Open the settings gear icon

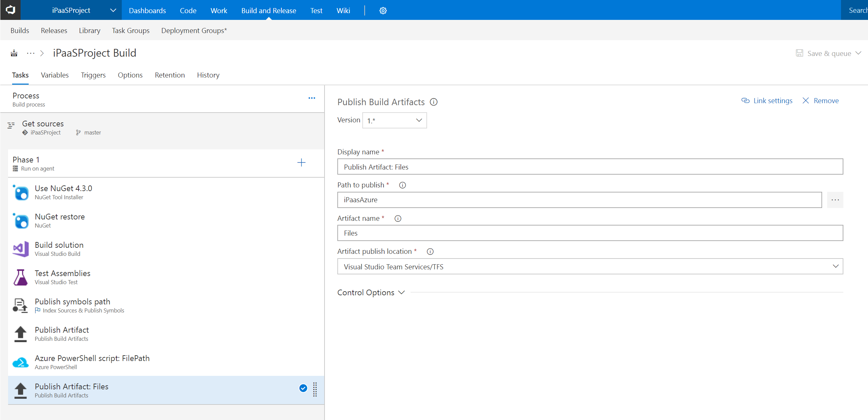tap(383, 11)
